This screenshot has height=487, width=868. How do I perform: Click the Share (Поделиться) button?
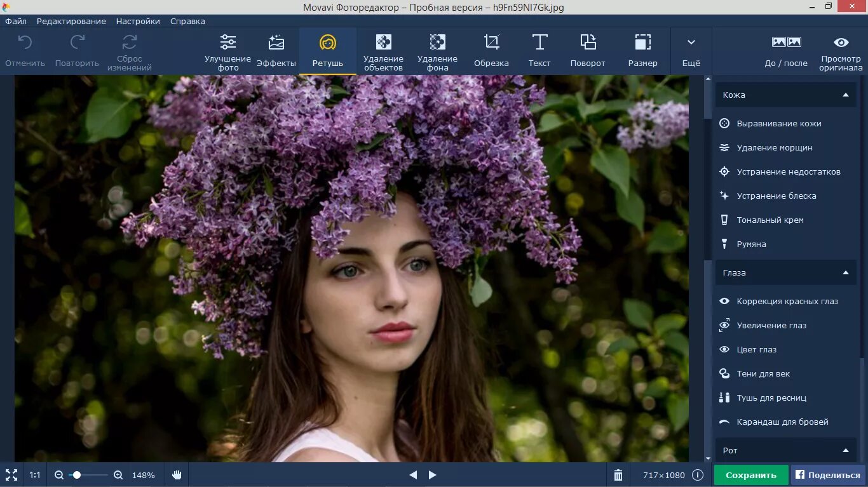coord(828,475)
